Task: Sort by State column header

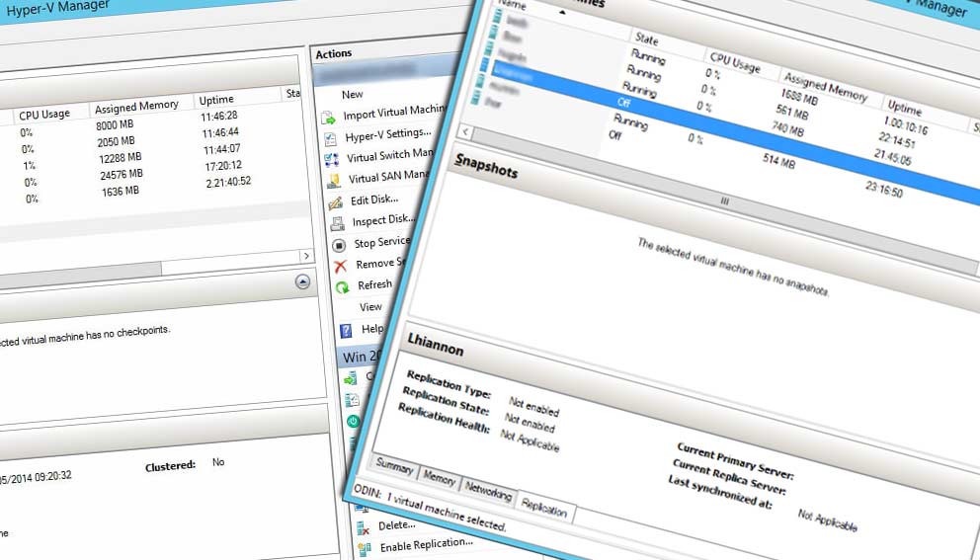Action: 646,40
